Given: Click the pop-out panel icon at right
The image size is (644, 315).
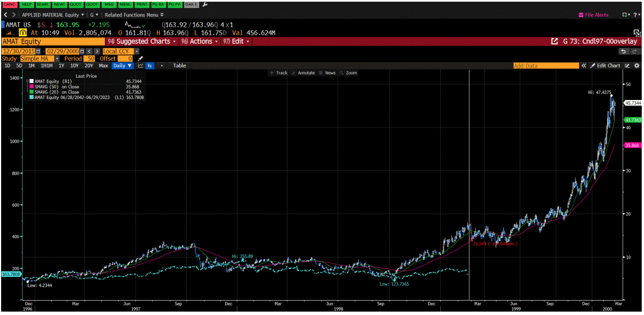Looking at the screenshot, I should [637, 32].
